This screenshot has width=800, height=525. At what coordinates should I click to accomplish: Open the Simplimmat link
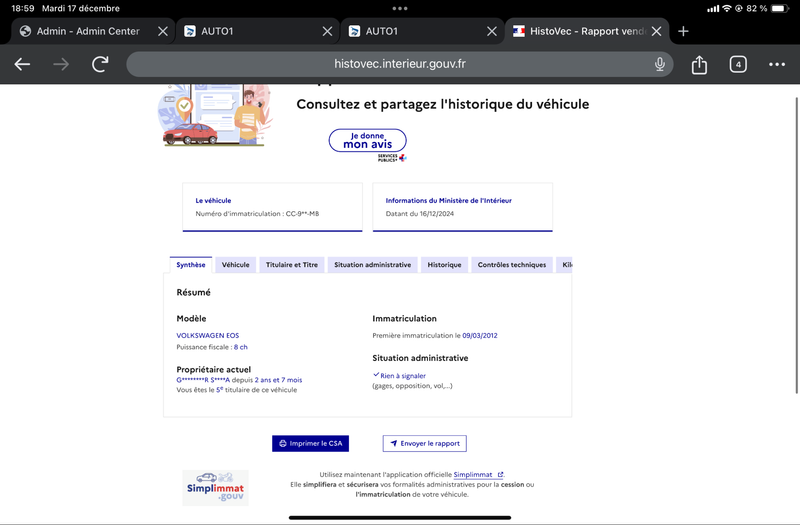point(478,474)
